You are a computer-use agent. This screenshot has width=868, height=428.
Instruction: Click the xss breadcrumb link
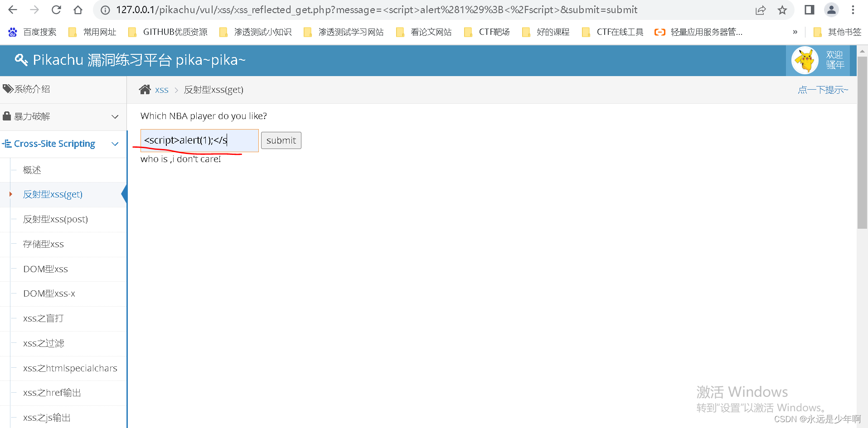(x=162, y=90)
